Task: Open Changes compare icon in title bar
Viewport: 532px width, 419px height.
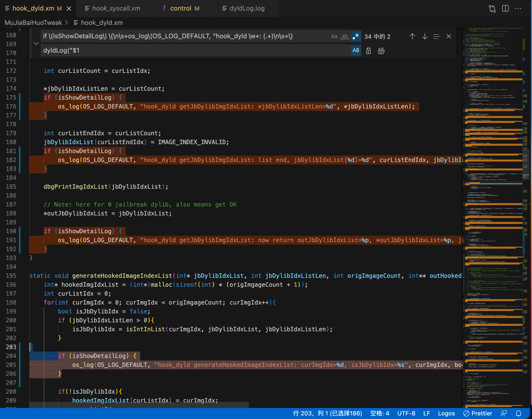Action: pos(492,8)
